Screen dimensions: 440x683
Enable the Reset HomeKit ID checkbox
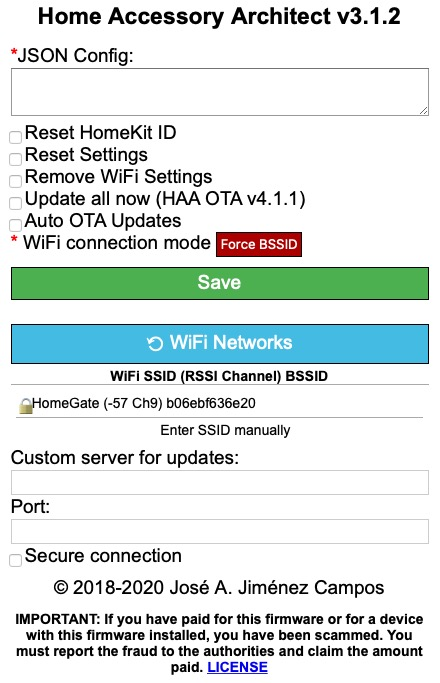[15, 137]
